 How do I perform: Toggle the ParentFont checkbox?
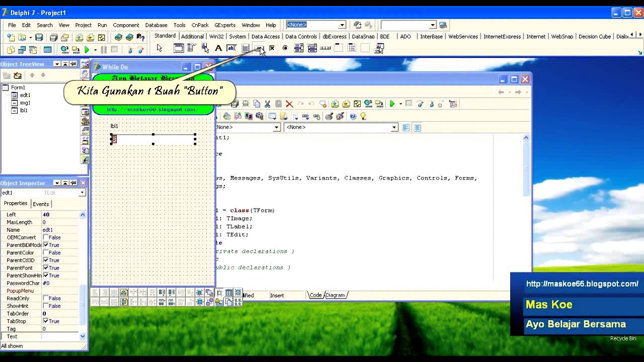coord(46,268)
